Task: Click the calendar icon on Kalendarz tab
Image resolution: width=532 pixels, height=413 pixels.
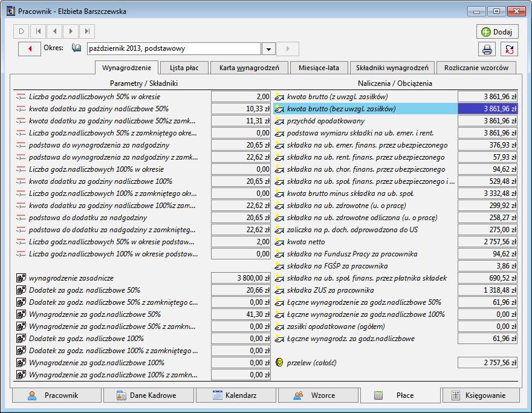Action: click(217, 395)
